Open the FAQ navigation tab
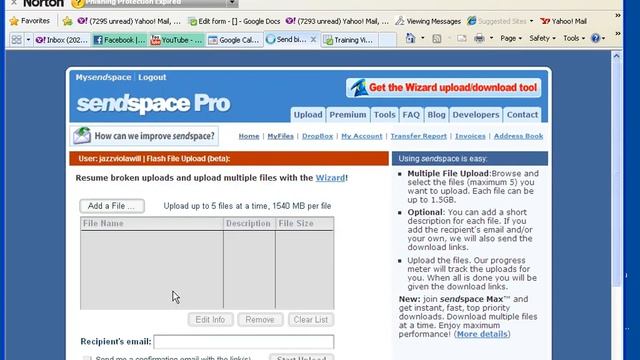This screenshot has height=360, width=640. pos(411,115)
